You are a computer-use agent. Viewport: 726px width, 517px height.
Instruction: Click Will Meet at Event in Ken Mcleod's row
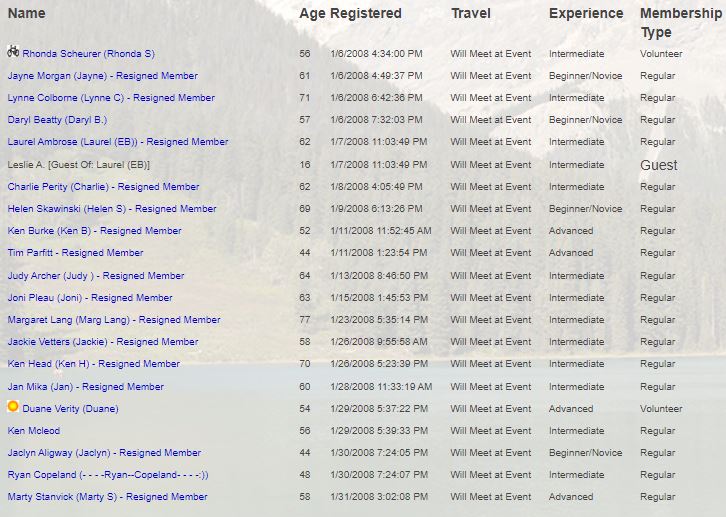[x=491, y=431]
